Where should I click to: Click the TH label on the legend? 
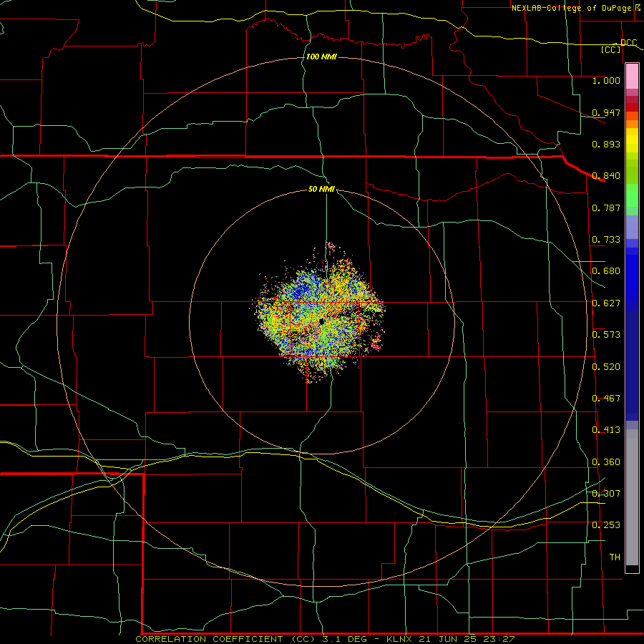(615, 557)
